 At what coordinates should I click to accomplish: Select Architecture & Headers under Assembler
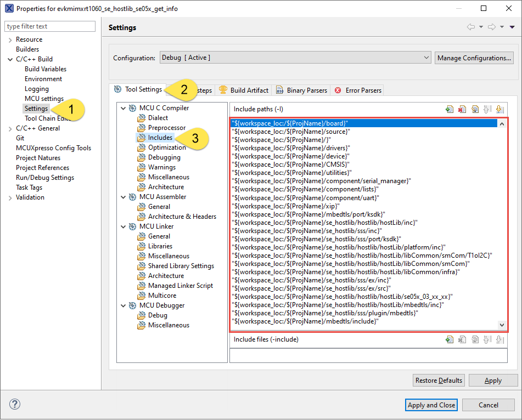pos(182,217)
